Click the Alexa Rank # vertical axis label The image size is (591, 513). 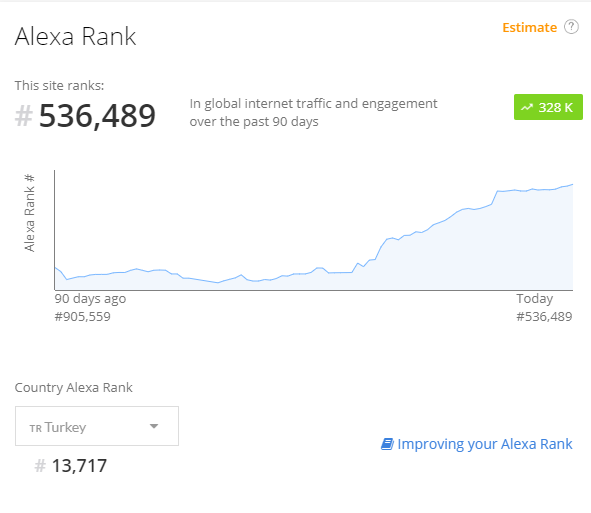coord(29,213)
